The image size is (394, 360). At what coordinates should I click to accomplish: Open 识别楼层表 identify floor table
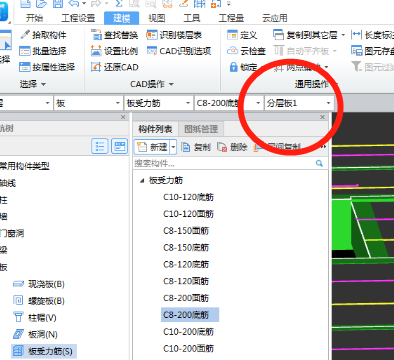pyautogui.click(x=174, y=35)
